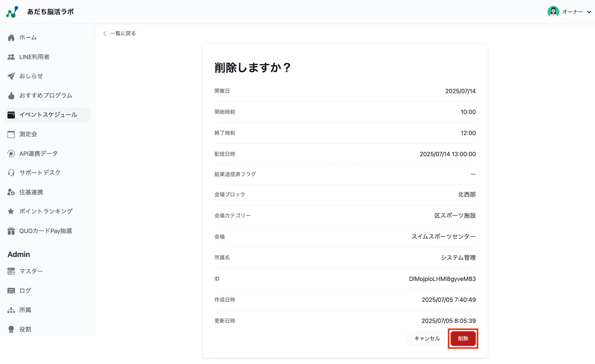Click the gift QUOカードPay抽選 icon
The image size is (595, 364).
pyautogui.click(x=11, y=231)
